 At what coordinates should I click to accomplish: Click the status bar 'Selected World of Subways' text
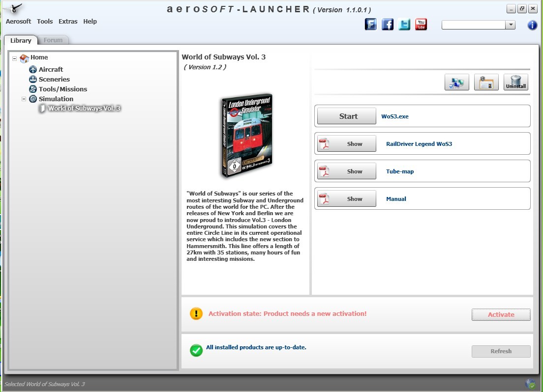tap(45, 384)
